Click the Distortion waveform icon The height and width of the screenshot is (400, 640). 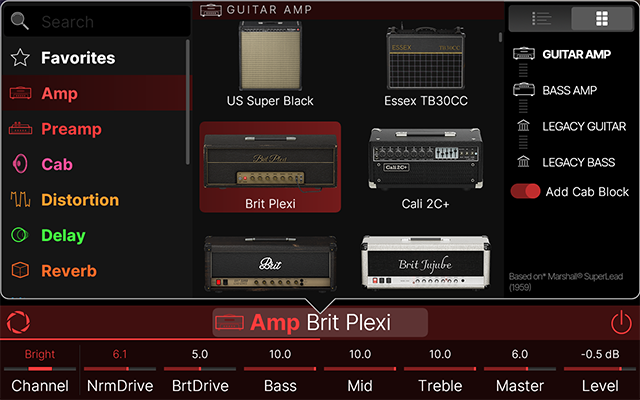(x=20, y=200)
